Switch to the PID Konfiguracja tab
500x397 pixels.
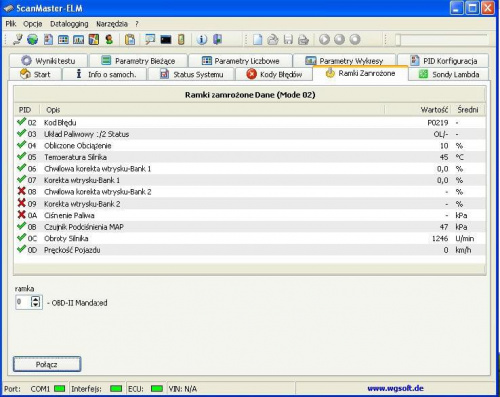click(x=443, y=61)
